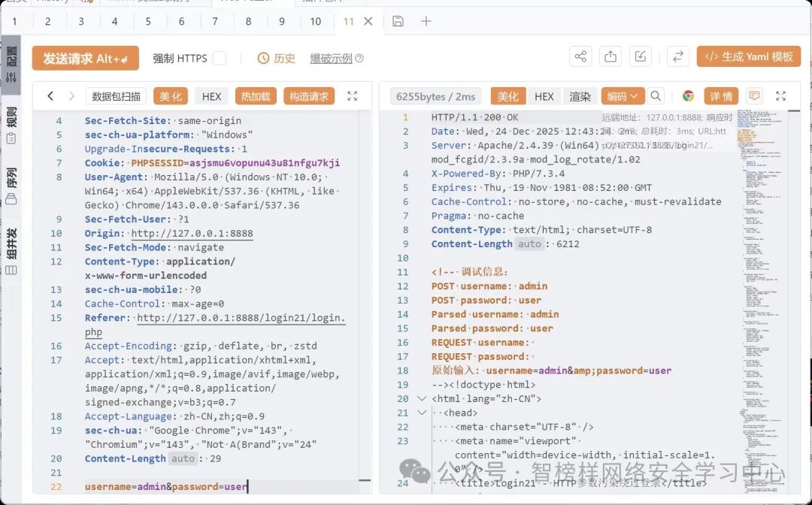The image size is (812, 505).
Task: Click the comment bubble icon
Action: click(755, 95)
